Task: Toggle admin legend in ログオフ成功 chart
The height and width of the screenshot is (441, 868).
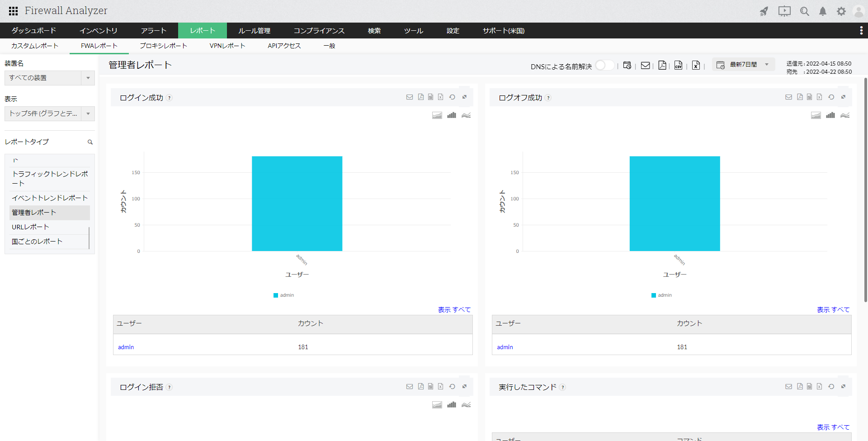Action: click(662, 295)
